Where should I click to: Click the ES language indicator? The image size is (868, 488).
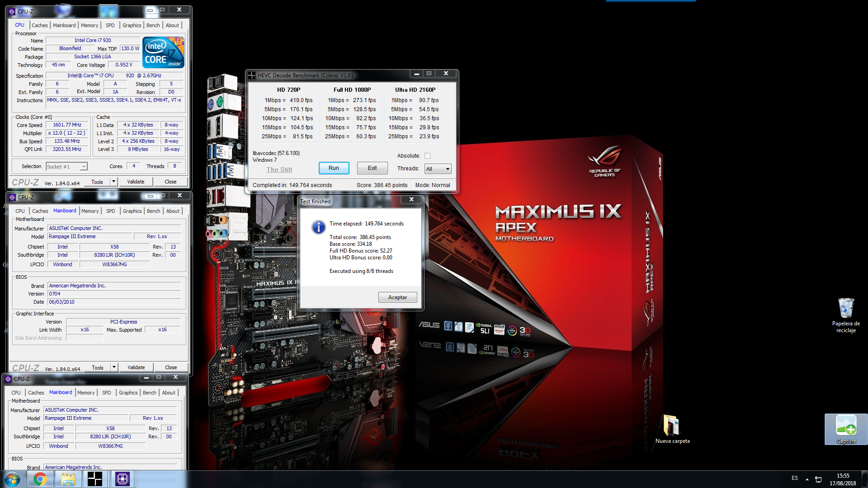point(795,478)
